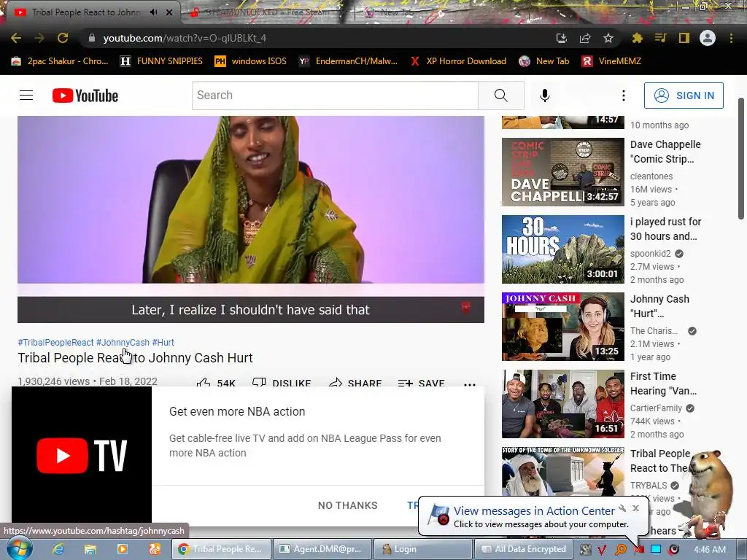Screen dimensions: 747x560
Task: Click the address bar URL
Action: [x=185, y=38]
